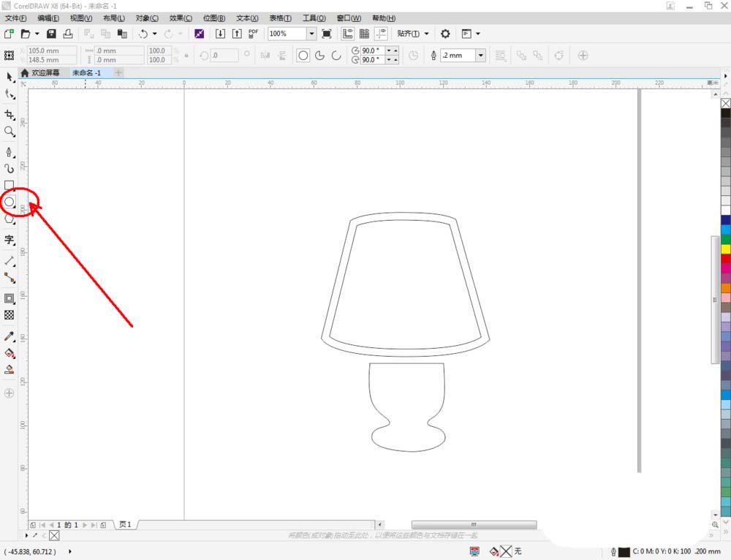Image resolution: width=731 pixels, height=560 pixels.
Task: Open the outline width dropdown
Action: tap(481, 56)
